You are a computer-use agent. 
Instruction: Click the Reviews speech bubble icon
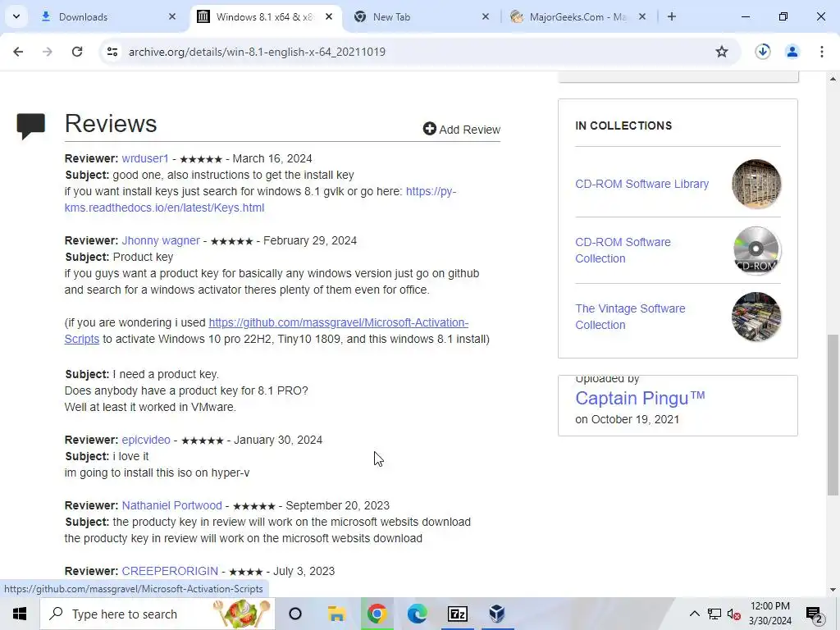pyautogui.click(x=30, y=126)
